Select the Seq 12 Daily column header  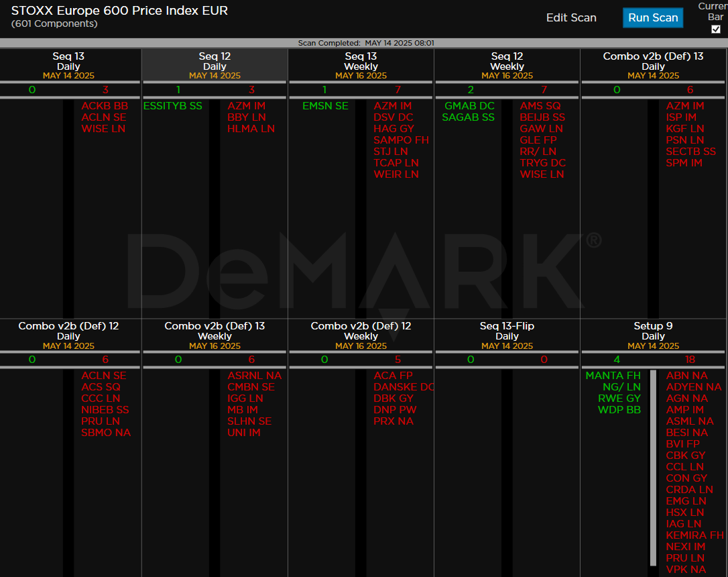tap(215, 66)
